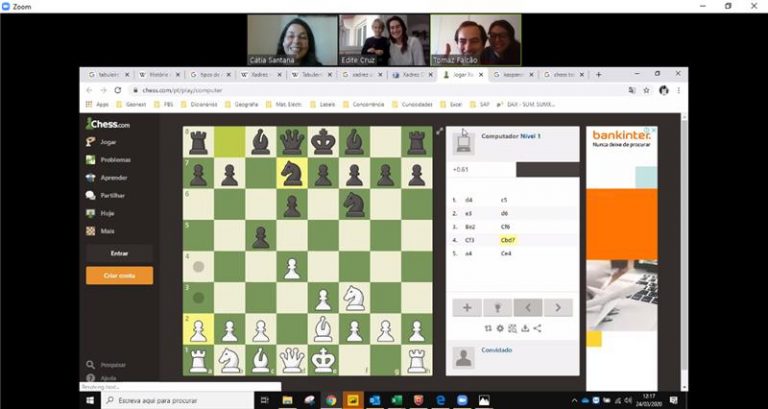768x409 pixels.
Task: Click the Entrar login button
Action: pos(119,254)
